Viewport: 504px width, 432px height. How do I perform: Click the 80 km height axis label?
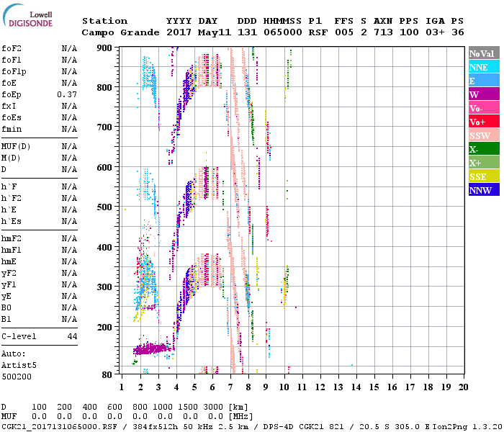[107, 375]
